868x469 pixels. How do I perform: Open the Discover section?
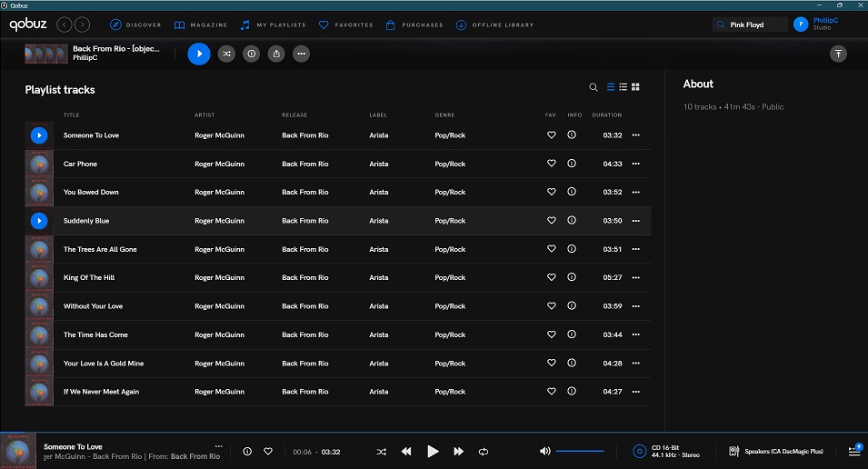tap(135, 25)
